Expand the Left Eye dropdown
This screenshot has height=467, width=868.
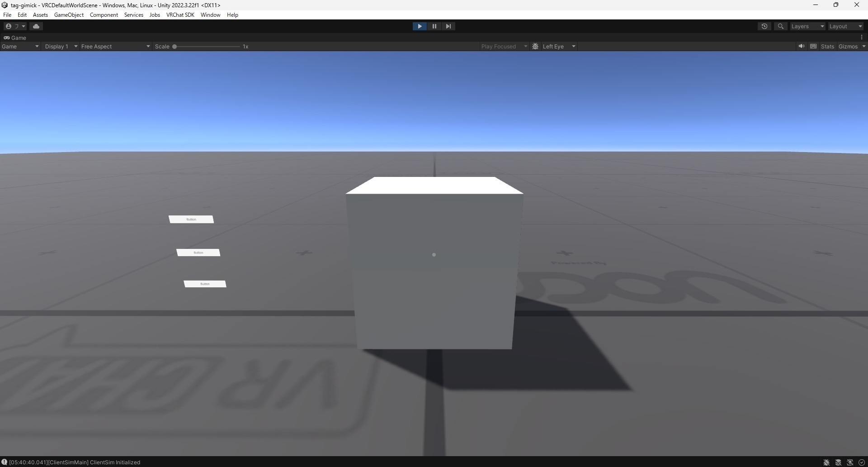click(559, 46)
